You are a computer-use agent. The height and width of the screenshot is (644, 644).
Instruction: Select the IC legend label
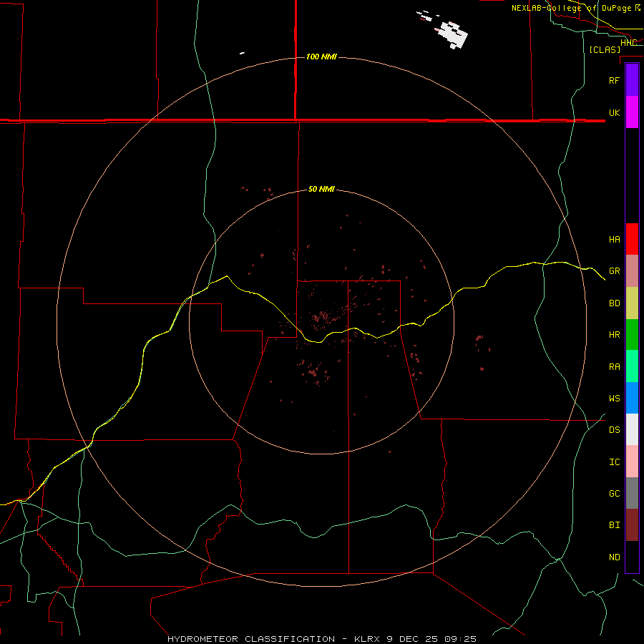(x=614, y=462)
